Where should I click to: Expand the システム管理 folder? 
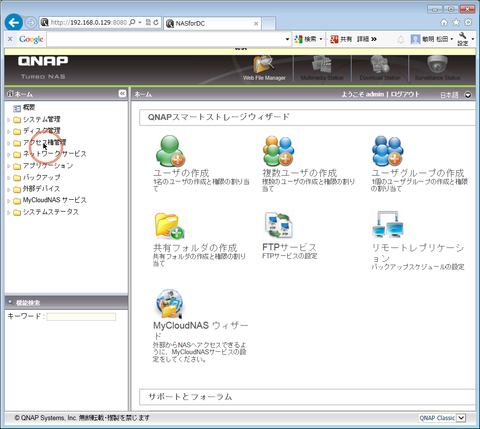click(x=9, y=120)
